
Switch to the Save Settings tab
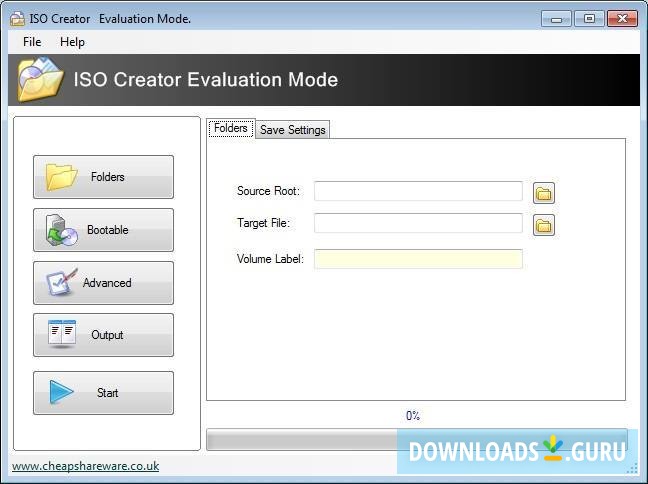pos(293,130)
